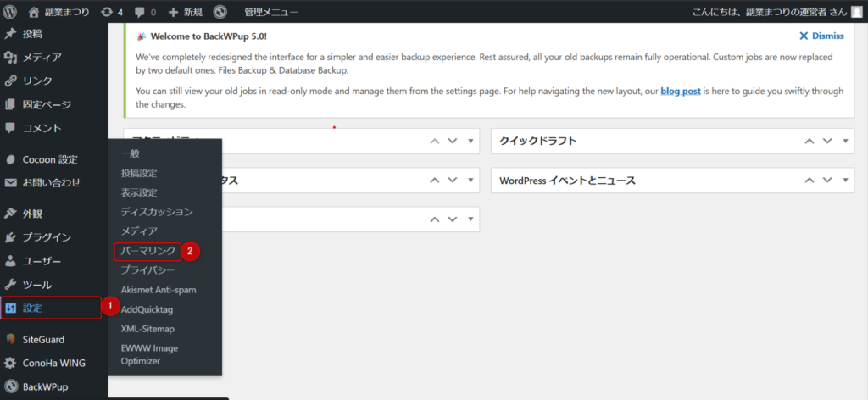The height and width of the screenshot is (400, 868).
Task: Click the クイックドラフト widget title
Action: click(x=537, y=141)
